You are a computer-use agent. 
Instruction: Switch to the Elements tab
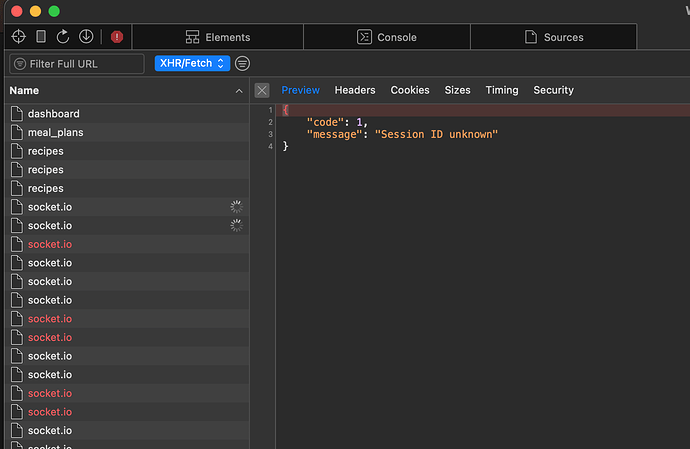(218, 37)
